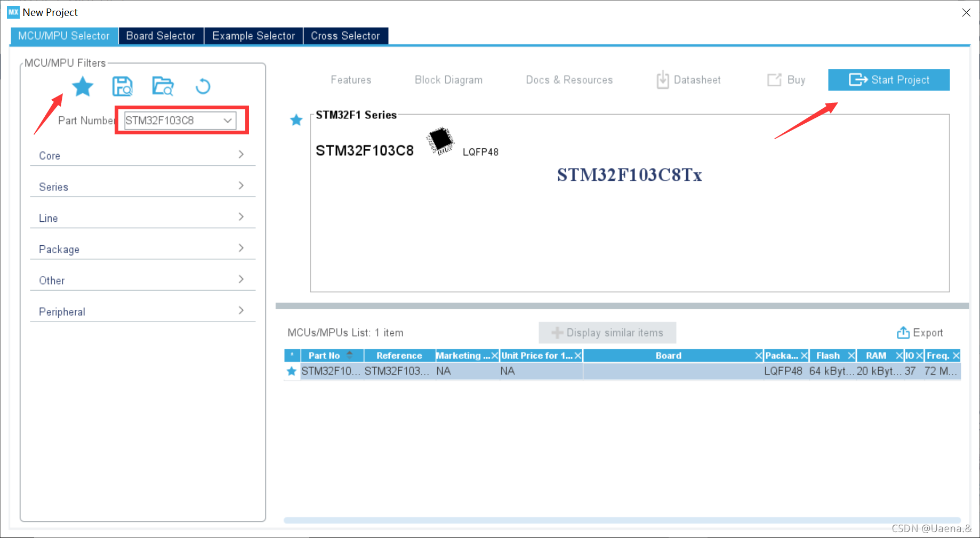Screen dimensions: 980x538
Task: Remove the Unit Price column with its X
Action: pyautogui.click(x=578, y=356)
